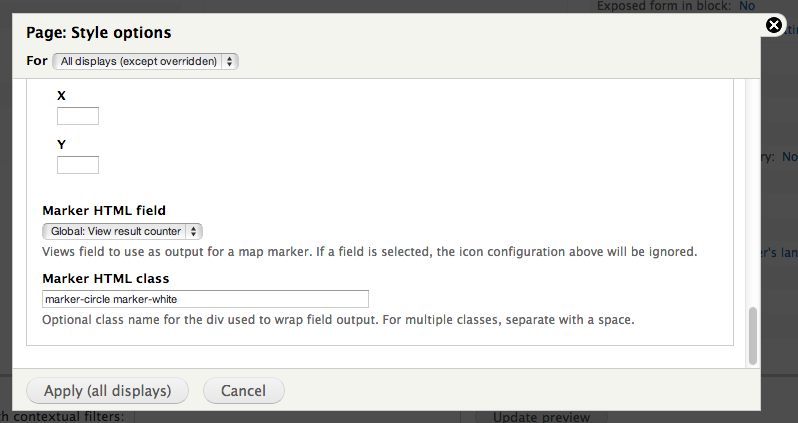Click the "Y" field label
Viewport: 798px width, 423px height.
click(62, 145)
